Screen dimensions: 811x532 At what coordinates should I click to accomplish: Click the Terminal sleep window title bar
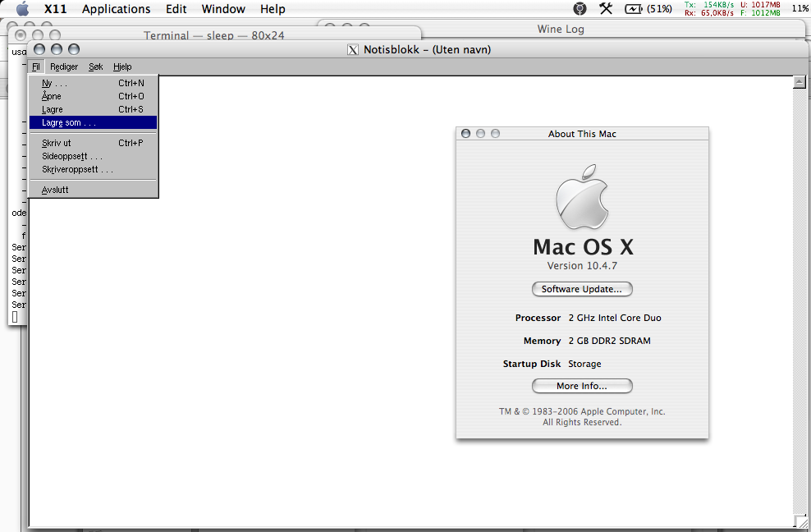(214, 35)
